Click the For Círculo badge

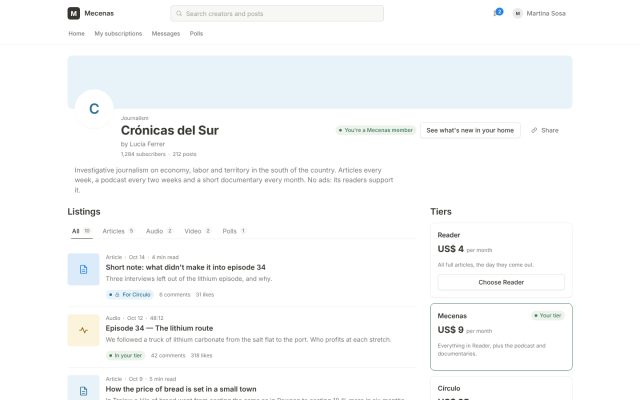[x=130, y=295]
